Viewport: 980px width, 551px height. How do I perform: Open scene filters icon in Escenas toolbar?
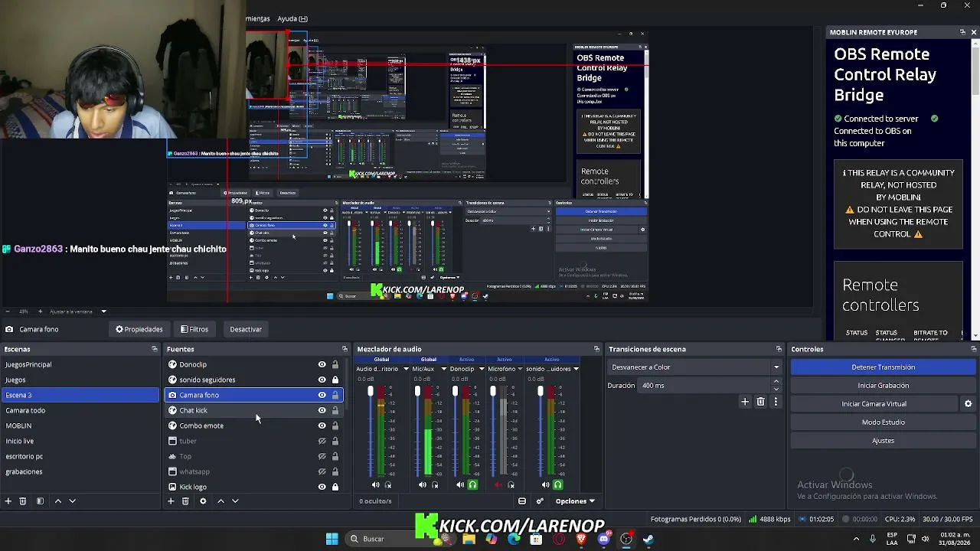click(40, 501)
